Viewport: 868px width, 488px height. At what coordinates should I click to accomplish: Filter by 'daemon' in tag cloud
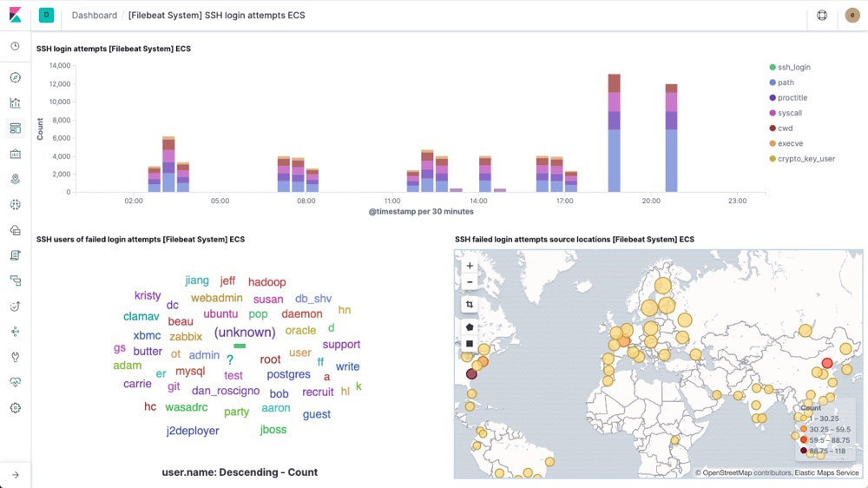tap(302, 313)
